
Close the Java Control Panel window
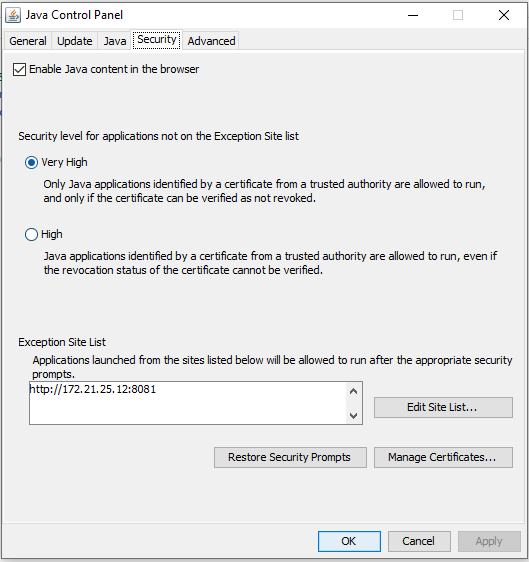(504, 15)
